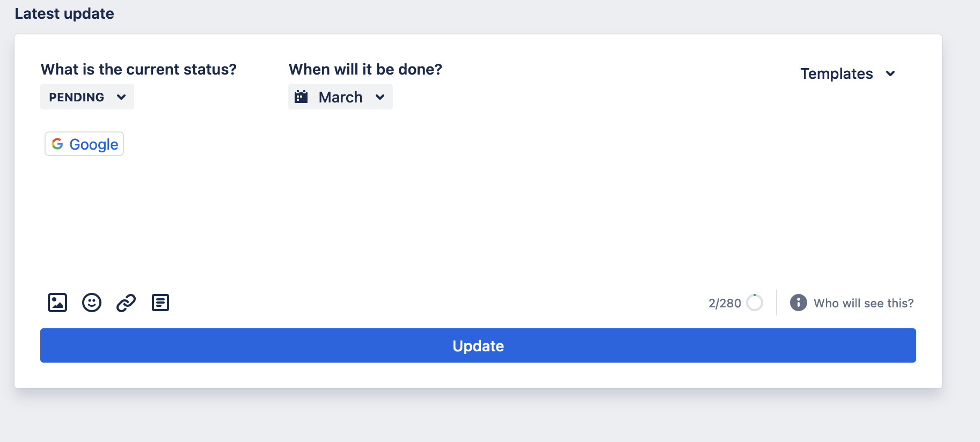Click the Update button

478,345
